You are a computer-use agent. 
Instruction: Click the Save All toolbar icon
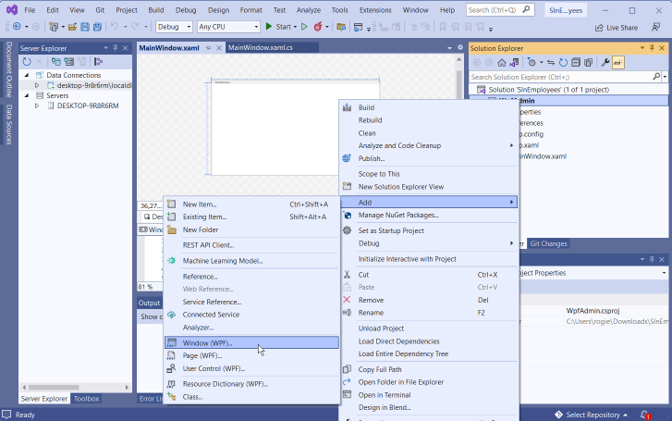click(97, 27)
